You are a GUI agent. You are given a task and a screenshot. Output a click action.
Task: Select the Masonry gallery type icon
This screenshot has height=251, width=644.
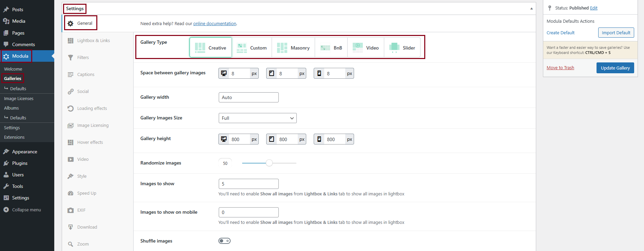click(282, 48)
